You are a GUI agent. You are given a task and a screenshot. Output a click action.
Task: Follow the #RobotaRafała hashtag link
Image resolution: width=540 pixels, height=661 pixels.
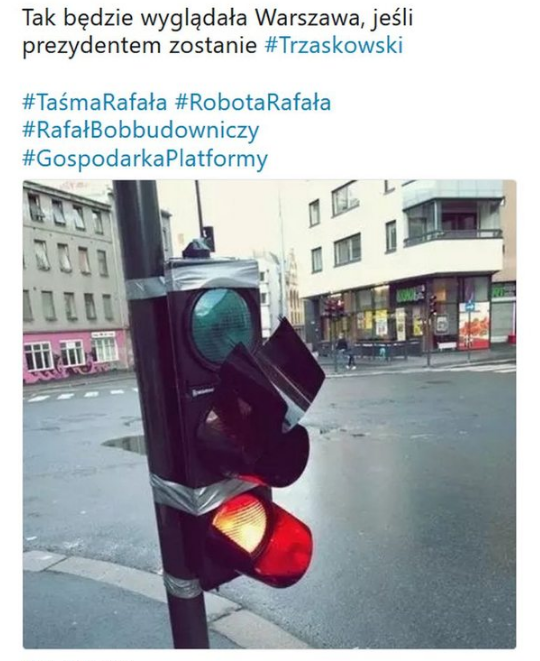tap(253, 102)
